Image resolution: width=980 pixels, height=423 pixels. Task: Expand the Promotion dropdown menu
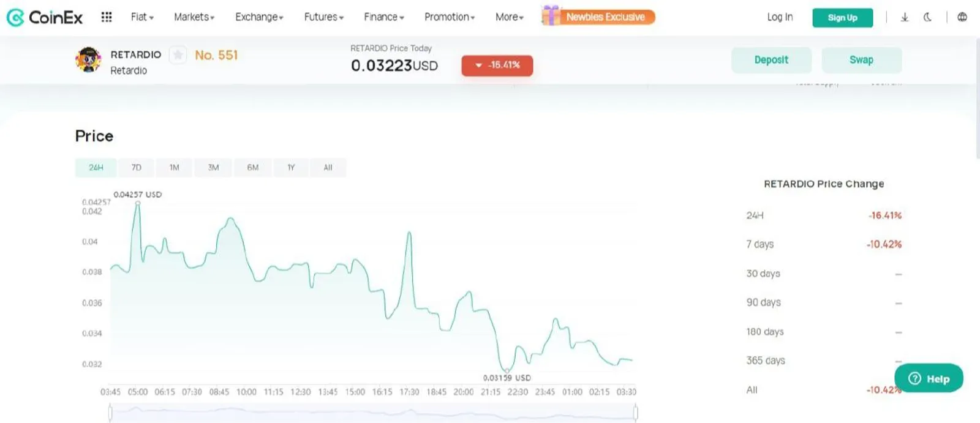pyautogui.click(x=450, y=17)
